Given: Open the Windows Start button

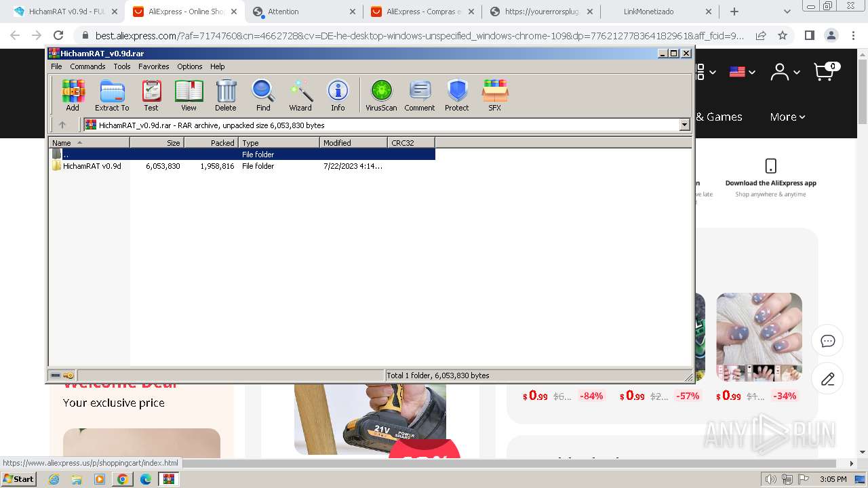Looking at the screenshot, I should click(x=18, y=479).
